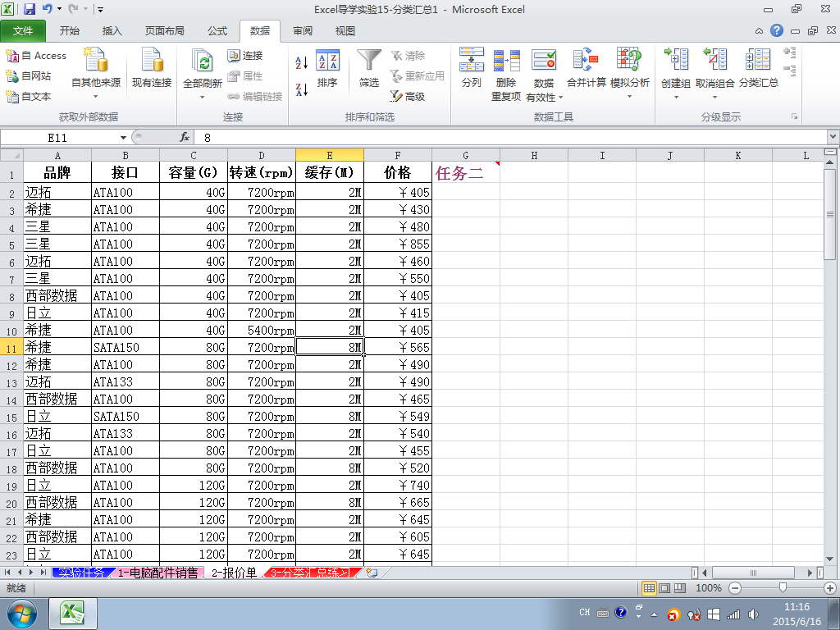
Task: Click the Refresh All (全部刷新) icon
Action: pyautogui.click(x=203, y=62)
